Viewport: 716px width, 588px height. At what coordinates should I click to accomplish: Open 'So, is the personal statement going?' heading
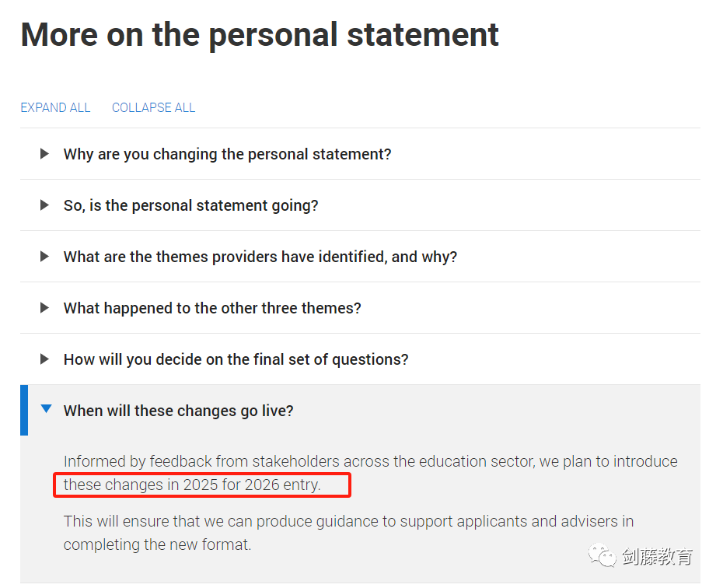click(191, 205)
